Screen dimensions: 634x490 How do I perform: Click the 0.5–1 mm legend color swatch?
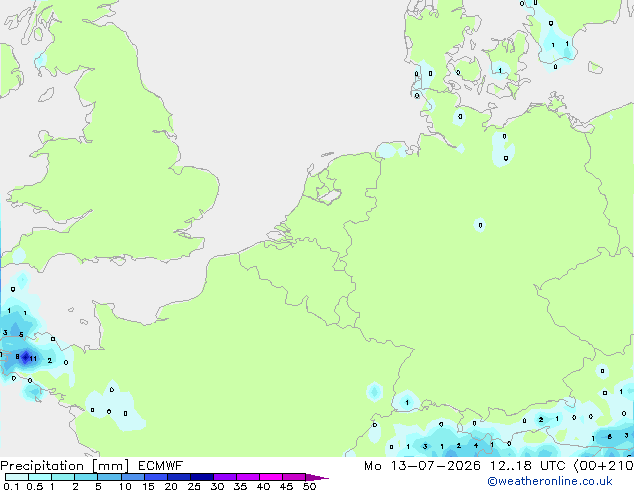tap(40, 477)
